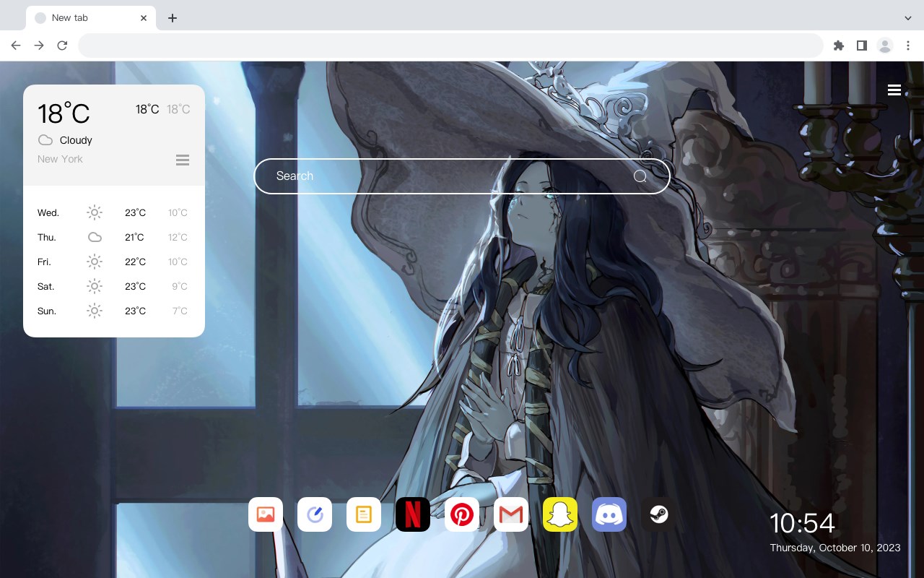This screenshot has height=578, width=924.
Task: Click the Sun. low temperature 7°C
Action: [x=180, y=311]
